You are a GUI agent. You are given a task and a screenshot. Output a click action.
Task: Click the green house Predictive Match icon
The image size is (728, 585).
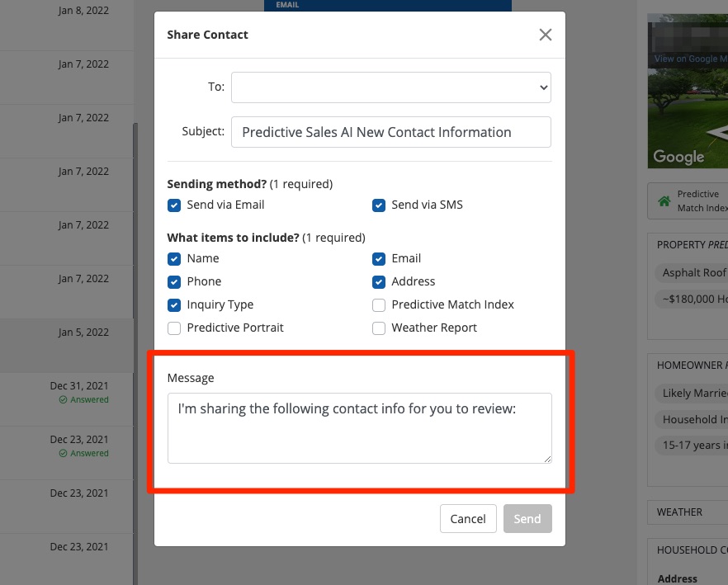coord(664,201)
